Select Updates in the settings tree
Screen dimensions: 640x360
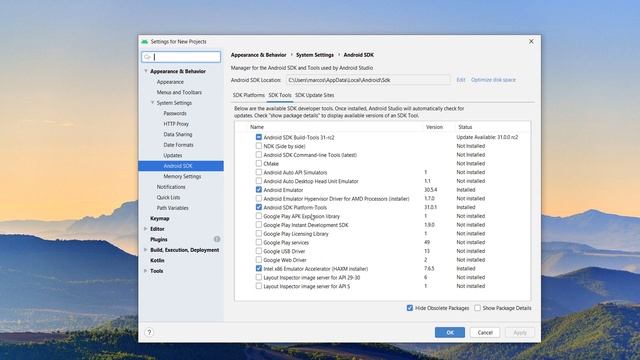(173, 156)
